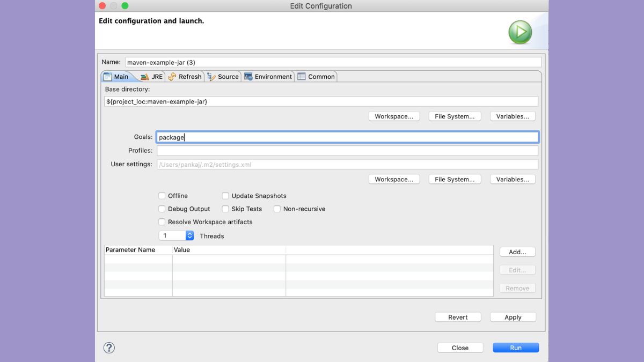Click Workspace button under Base directory
644x362 pixels.
394,116
